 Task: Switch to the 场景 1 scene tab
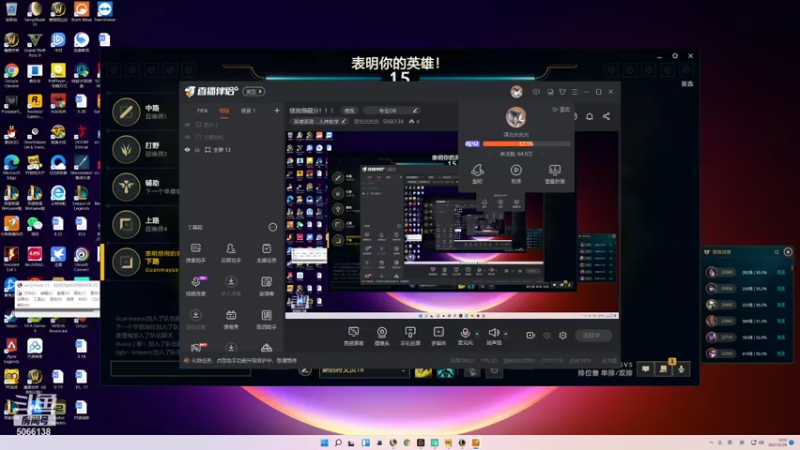[248, 111]
